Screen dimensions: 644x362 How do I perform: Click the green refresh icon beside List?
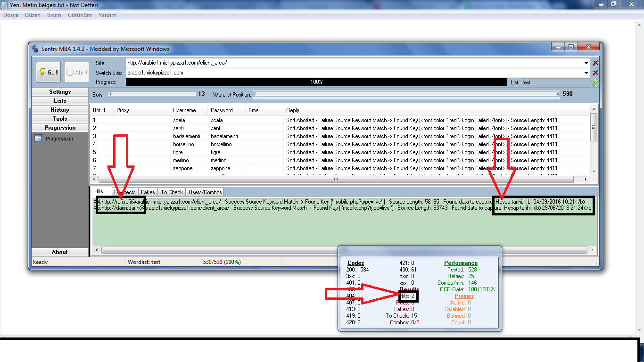tap(595, 82)
